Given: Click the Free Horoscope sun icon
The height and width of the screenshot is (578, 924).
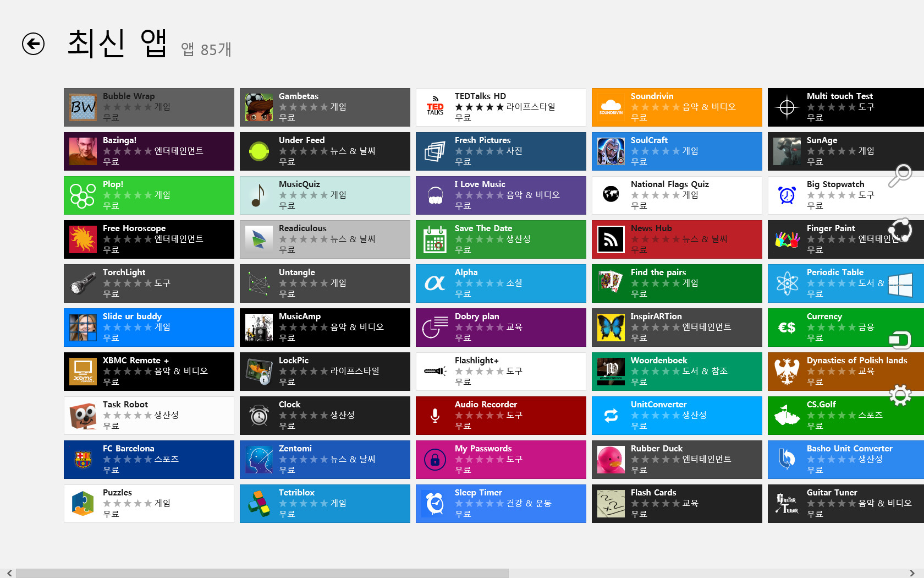Looking at the screenshot, I should (83, 239).
